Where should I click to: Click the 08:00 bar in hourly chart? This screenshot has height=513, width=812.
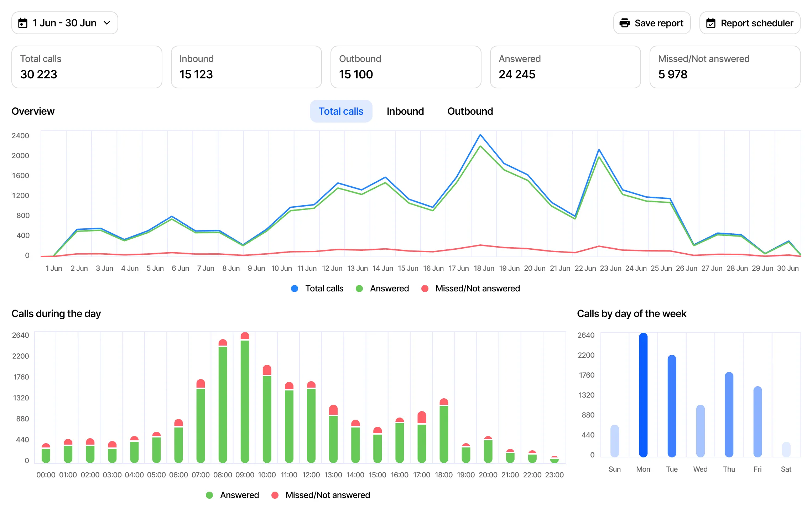[223, 401]
